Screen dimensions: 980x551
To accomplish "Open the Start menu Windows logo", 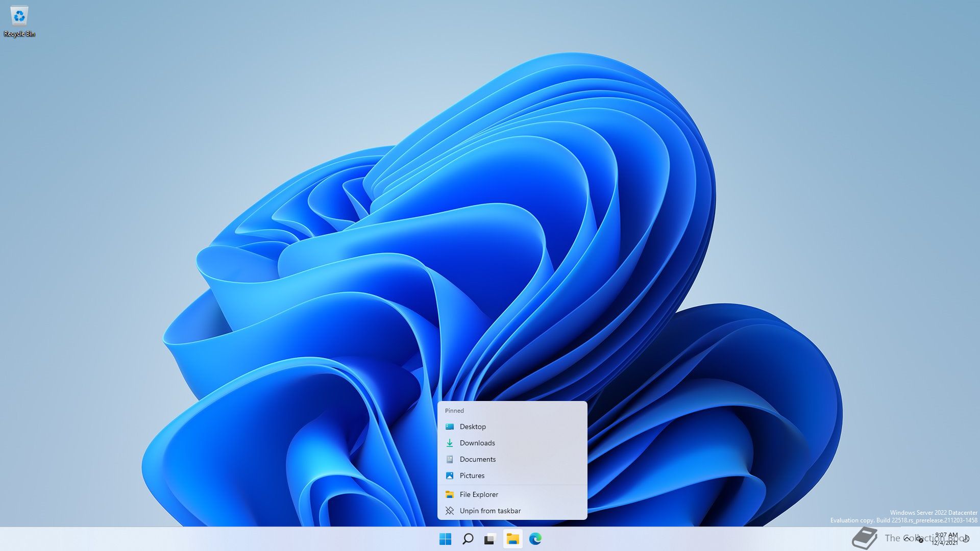I will point(445,539).
